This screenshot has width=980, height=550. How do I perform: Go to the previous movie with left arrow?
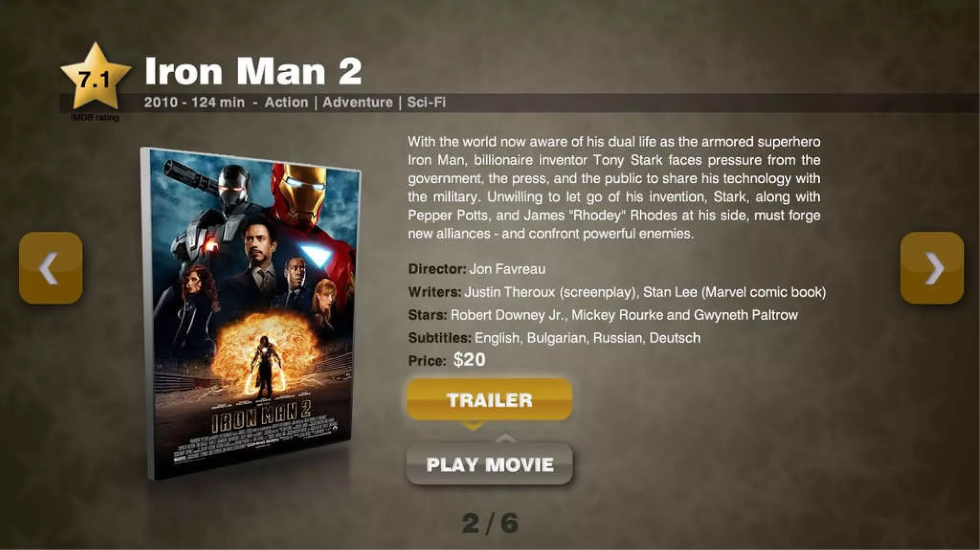51,268
